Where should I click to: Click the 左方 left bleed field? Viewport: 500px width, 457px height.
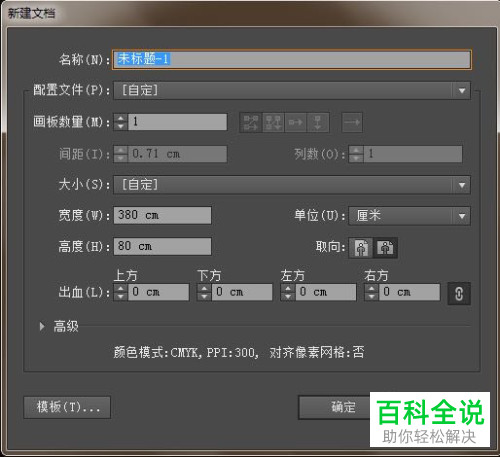tap(326, 292)
